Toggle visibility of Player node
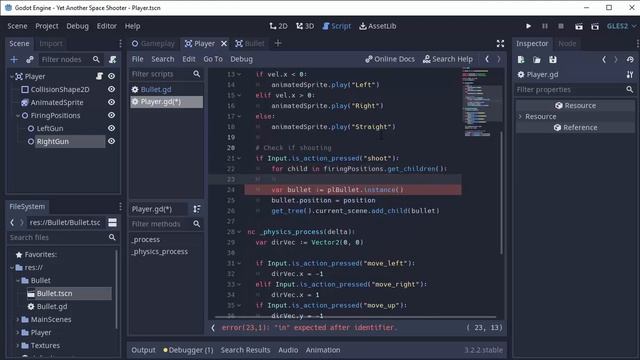The height and width of the screenshot is (360, 640). click(x=111, y=76)
